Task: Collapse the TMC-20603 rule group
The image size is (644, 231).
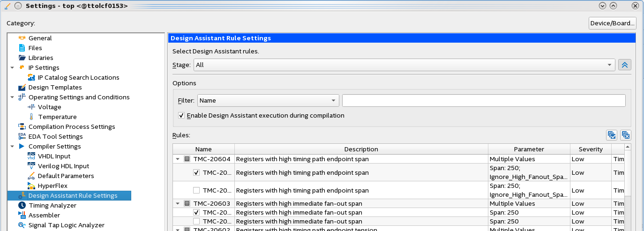Action: pos(178,203)
